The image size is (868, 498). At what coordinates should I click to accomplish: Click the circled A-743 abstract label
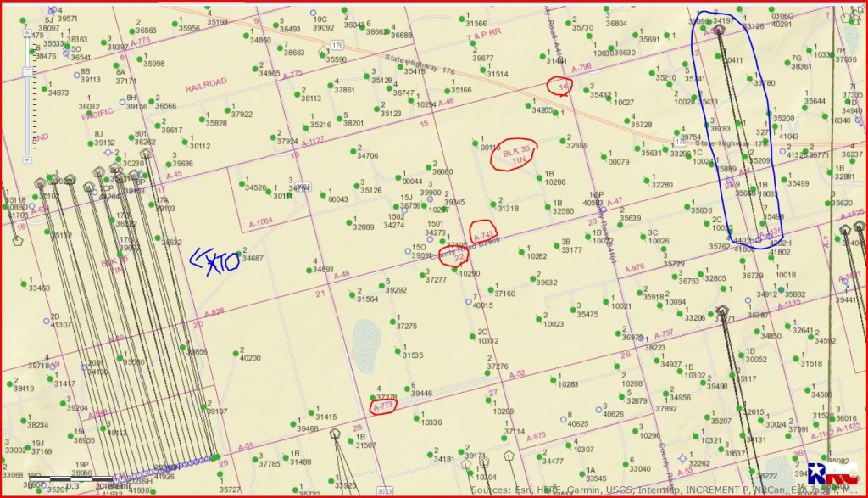coord(483,232)
